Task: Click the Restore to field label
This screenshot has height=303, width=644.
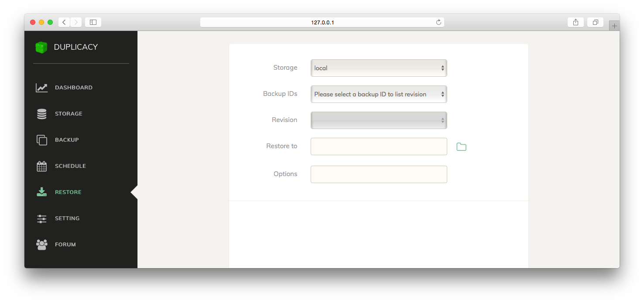Action: tap(282, 146)
